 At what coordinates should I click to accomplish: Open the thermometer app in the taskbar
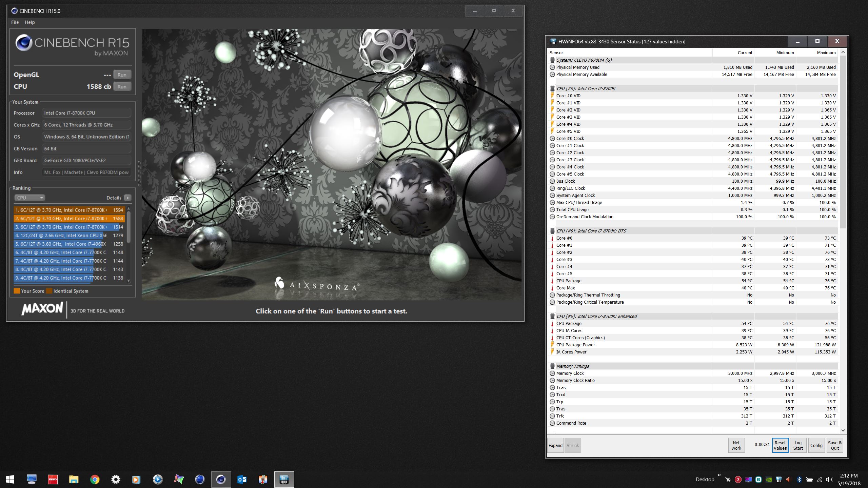point(263,479)
